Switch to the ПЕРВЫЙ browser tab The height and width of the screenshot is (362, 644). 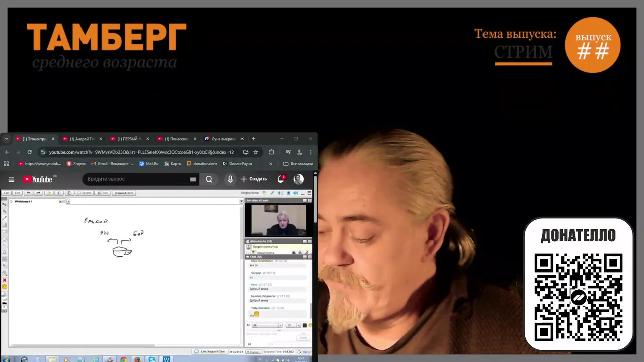(129, 139)
